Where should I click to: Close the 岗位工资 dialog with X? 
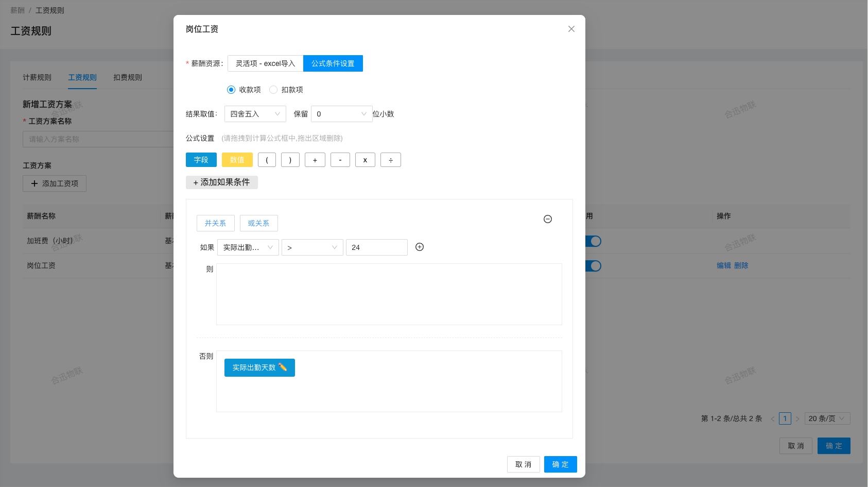pyautogui.click(x=571, y=29)
